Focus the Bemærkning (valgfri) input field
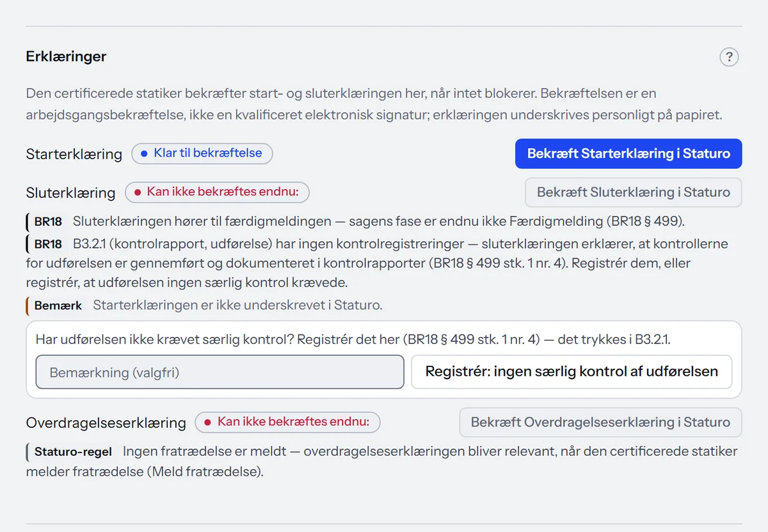Image resolution: width=768 pixels, height=532 pixels. 220,372
